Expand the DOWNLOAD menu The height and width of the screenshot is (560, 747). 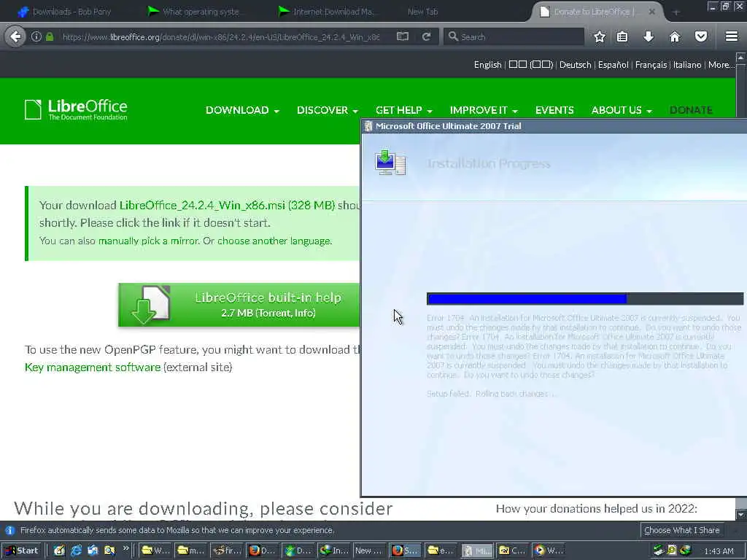coord(242,110)
